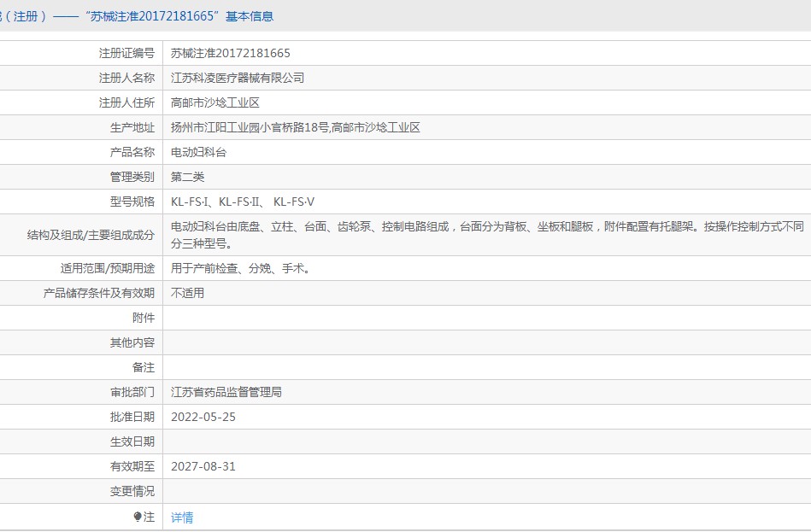The width and height of the screenshot is (811, 532).
Task: Select the 注册证编号 value 苏械注准20172181665
Action: pos(231,53)
